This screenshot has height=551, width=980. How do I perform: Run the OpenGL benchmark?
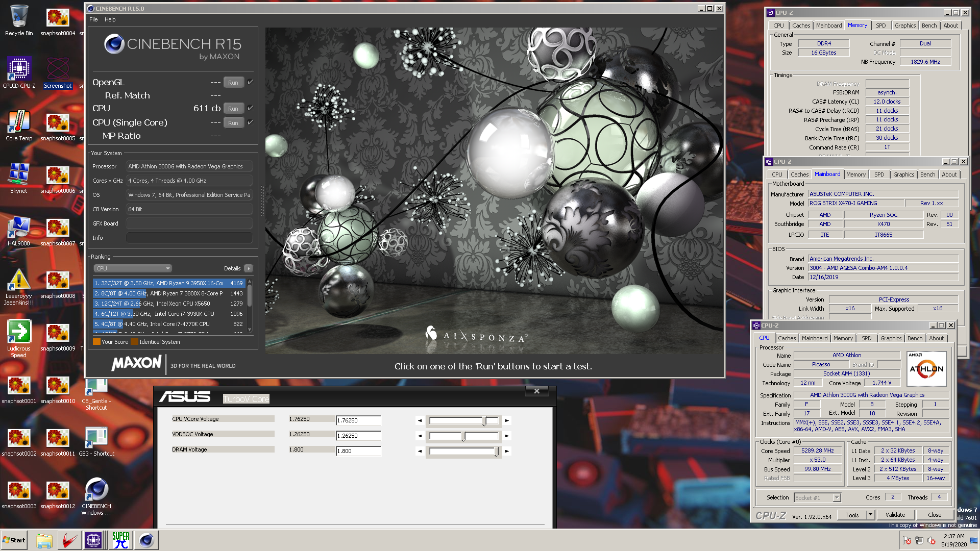233,83
